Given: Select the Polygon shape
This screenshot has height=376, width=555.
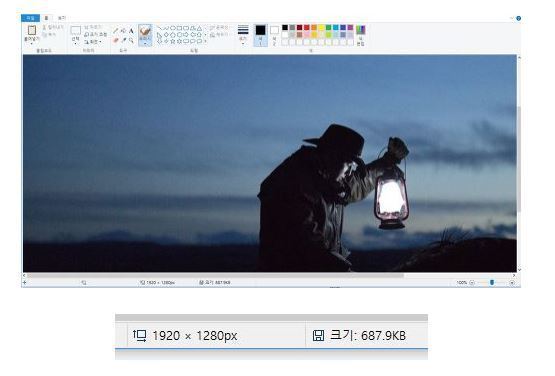Looking at the screenshot, I should point(193,28).
